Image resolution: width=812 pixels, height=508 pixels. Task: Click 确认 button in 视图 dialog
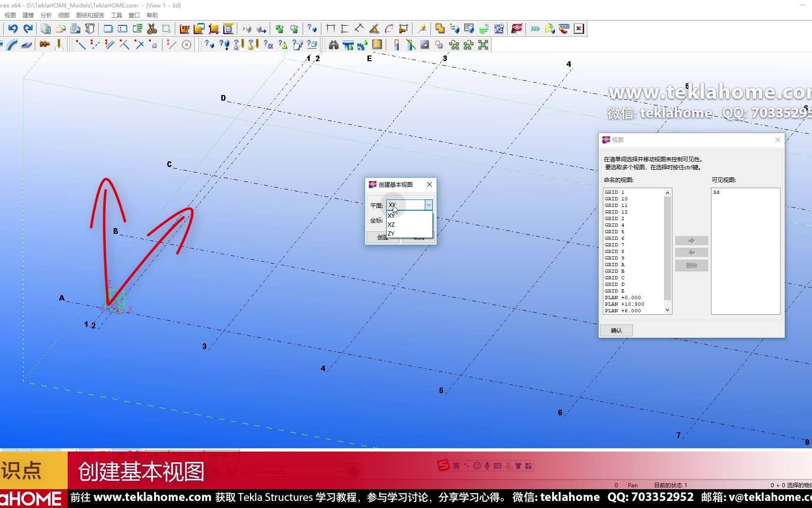pyautogui.click(x=617, y=331)
